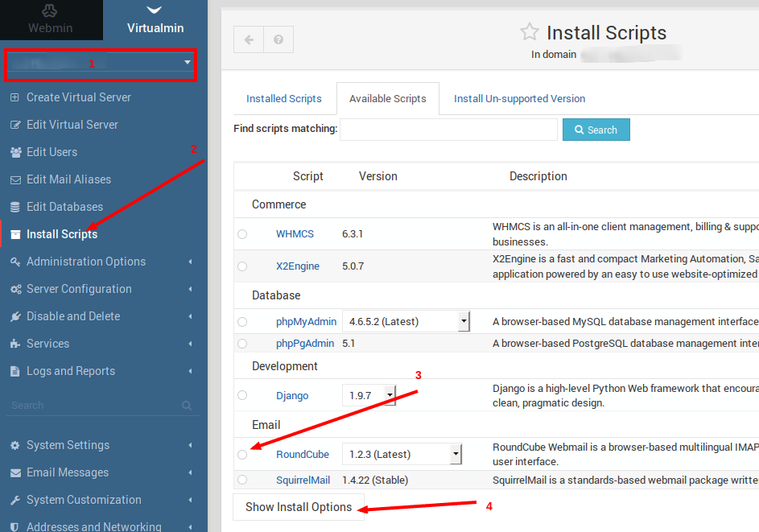
Task: Click the Addresses and Networking shield icon
Action: [x=14, y=526]
